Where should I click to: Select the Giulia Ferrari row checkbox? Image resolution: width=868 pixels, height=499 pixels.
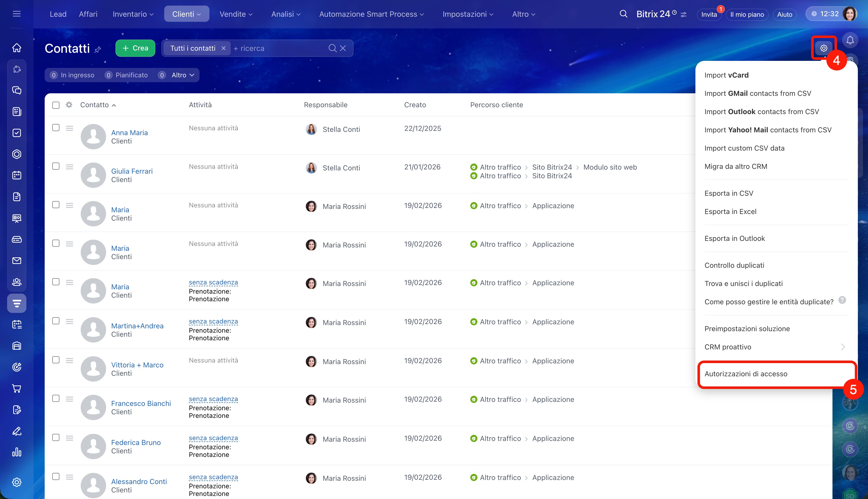(x=56, y=166)
